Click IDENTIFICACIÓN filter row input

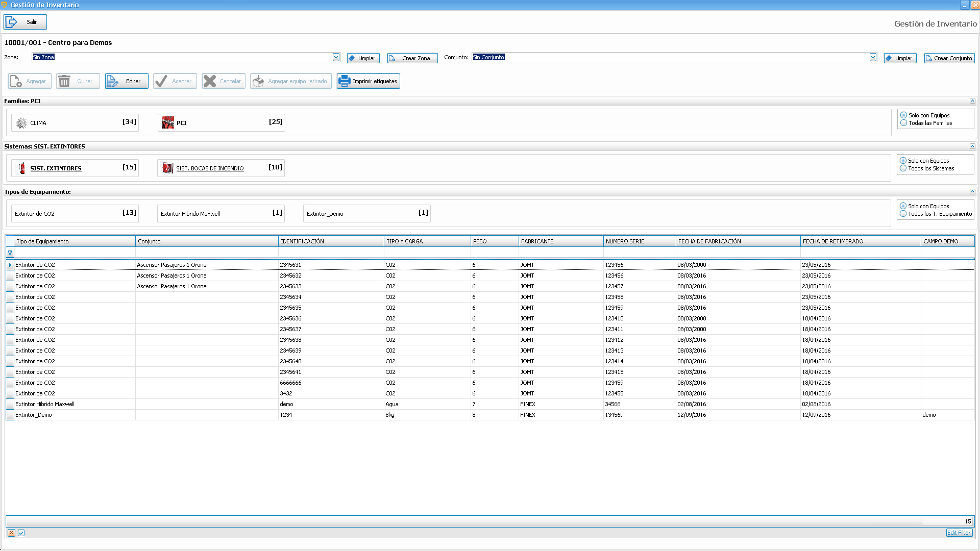point(331,253)
